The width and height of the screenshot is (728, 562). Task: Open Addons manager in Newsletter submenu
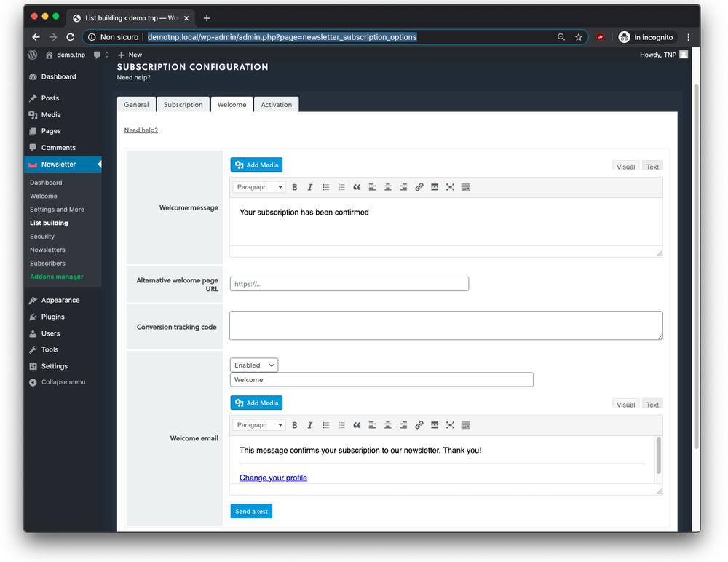pos(57,277)
